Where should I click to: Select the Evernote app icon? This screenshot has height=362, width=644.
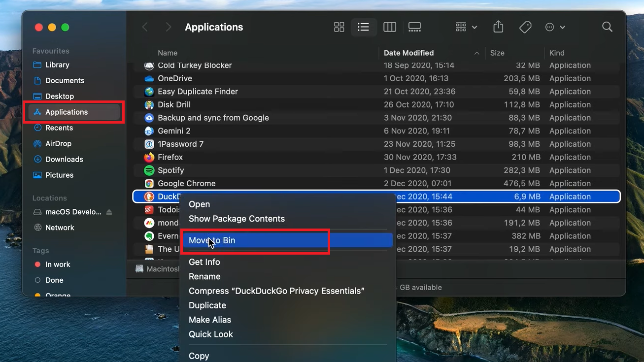click(x=149, y=236)
